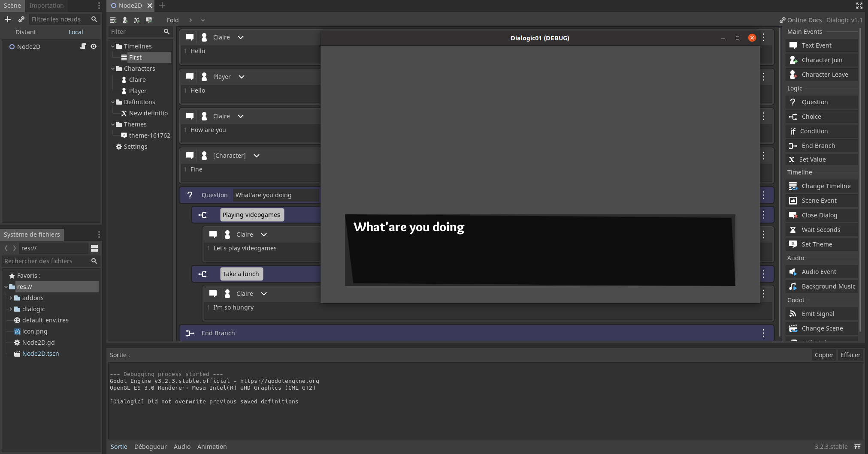Create a new character using the add-character icon

pos(125,20)
